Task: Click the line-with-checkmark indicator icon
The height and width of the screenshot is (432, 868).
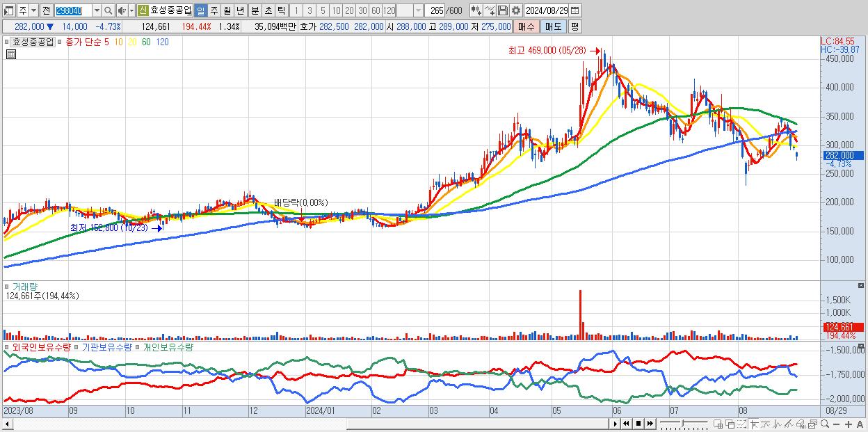Action: tap(490, 10)
